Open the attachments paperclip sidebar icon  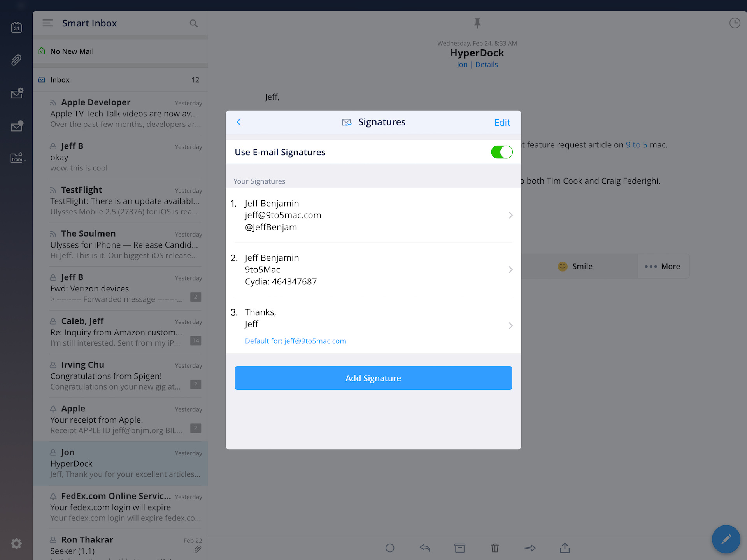(x=16, y=60)
